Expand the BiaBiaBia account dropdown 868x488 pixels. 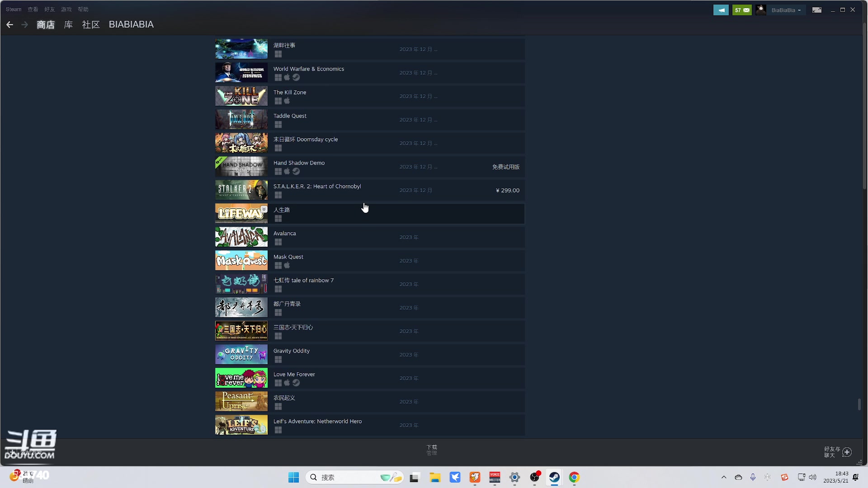click(x=799, y=10)
